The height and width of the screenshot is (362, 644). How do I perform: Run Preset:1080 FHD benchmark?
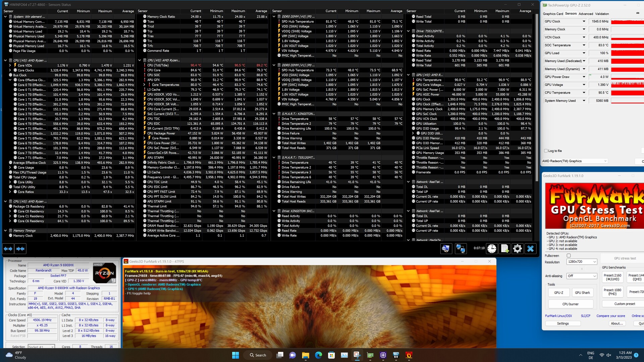coord(612,292)
